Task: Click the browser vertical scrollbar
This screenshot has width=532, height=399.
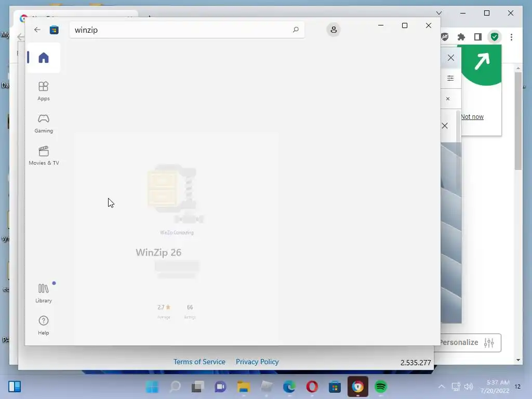Action: pos(518,121)
